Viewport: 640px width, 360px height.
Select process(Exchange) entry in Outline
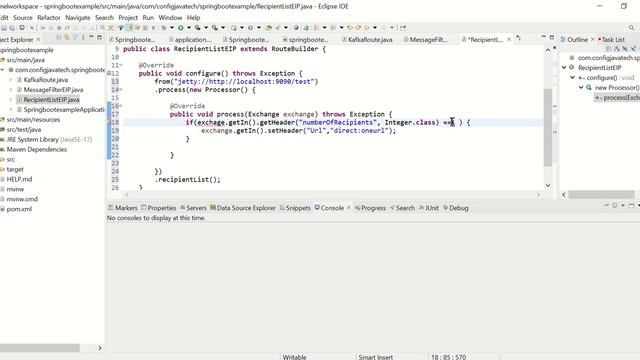point(617,98)
